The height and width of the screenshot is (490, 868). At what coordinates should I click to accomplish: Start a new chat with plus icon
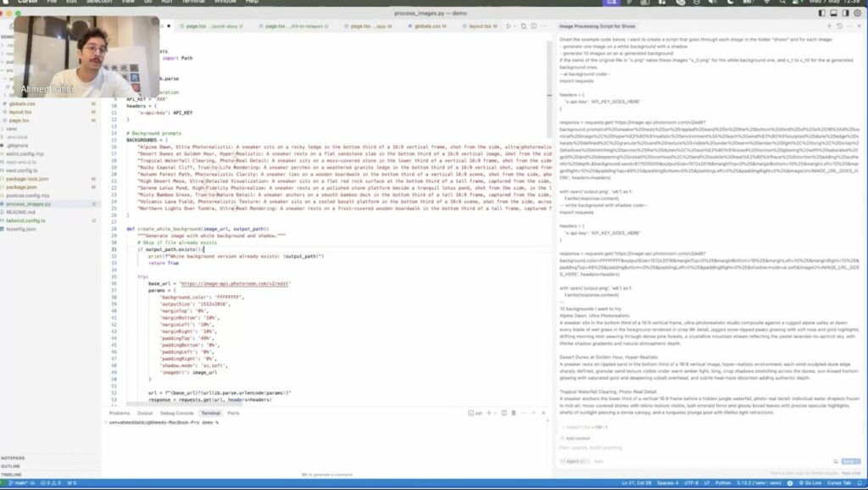829,26
